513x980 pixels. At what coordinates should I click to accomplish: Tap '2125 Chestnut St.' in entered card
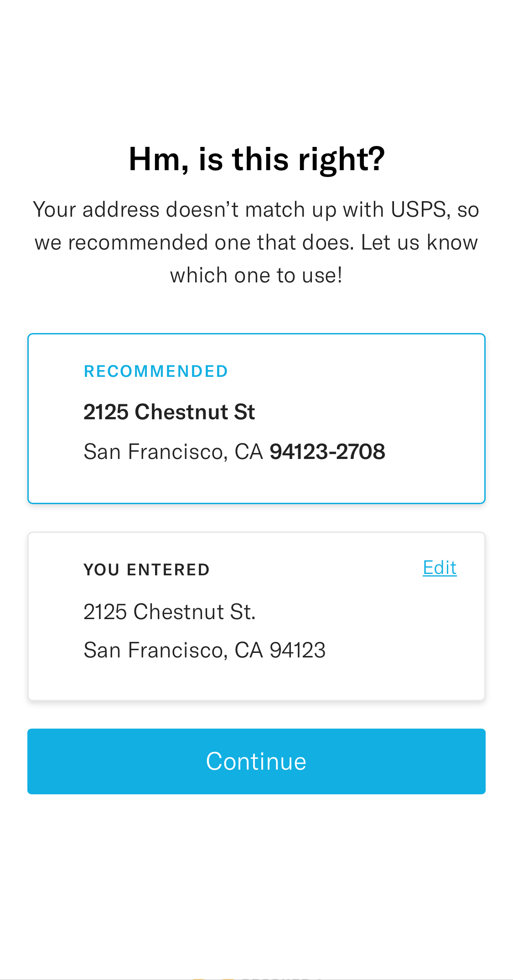click(x=169, y=611)
